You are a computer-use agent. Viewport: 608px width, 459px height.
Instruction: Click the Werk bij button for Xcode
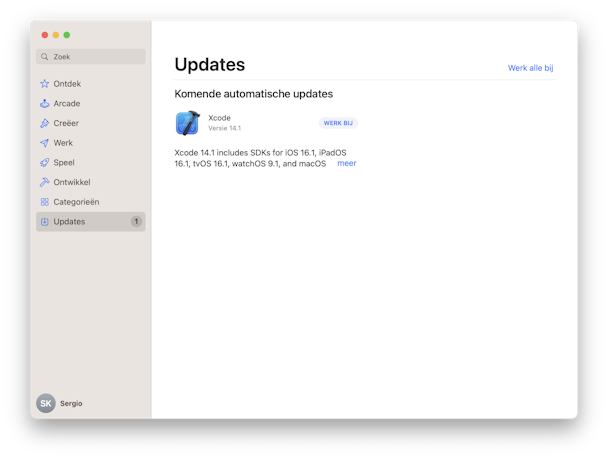338,123
